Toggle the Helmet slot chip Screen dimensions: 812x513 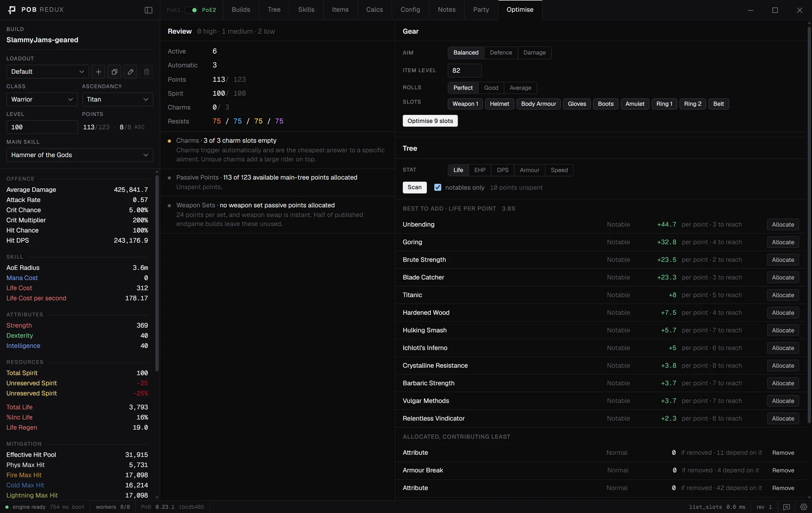coord(499,104)
